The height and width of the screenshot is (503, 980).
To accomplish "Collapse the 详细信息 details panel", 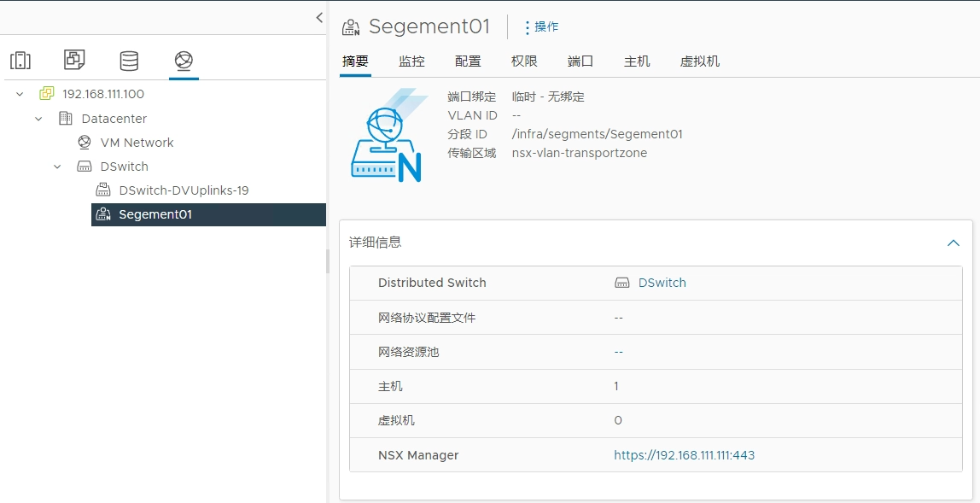I will click(x=954, y=243).
